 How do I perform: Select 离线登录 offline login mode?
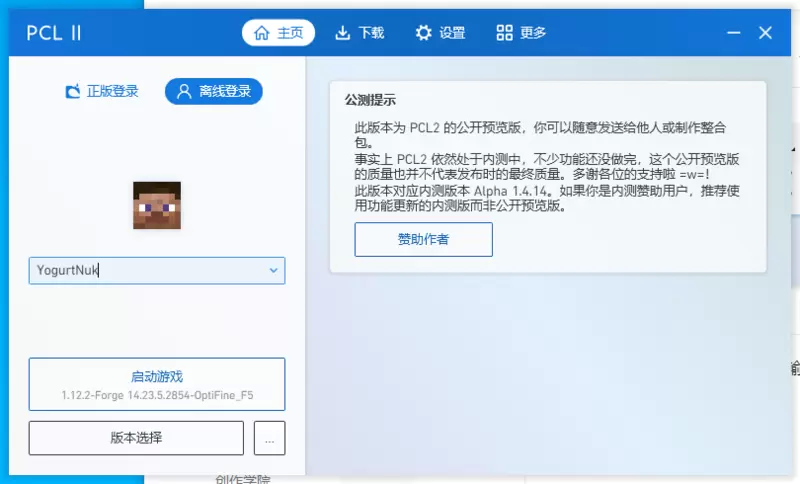pyautogui.click(x=214, y=91)
